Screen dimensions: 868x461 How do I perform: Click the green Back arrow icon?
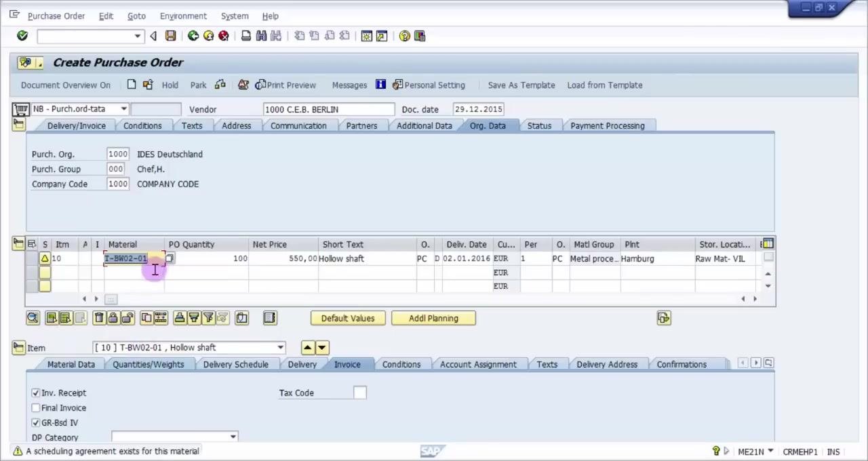(193, 36)
